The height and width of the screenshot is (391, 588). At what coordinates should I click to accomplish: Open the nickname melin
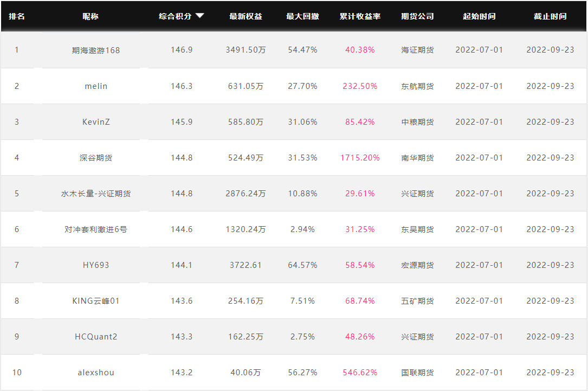coord(96,86)
